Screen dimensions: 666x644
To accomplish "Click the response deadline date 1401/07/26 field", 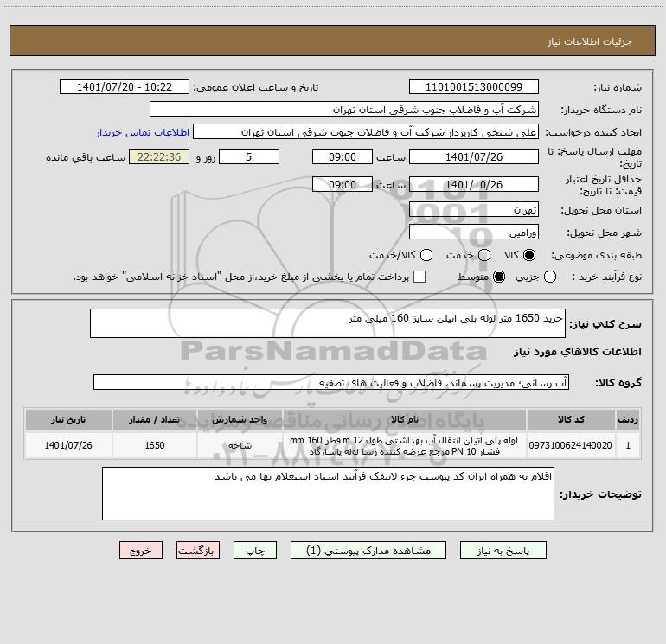I will (474, 157).
